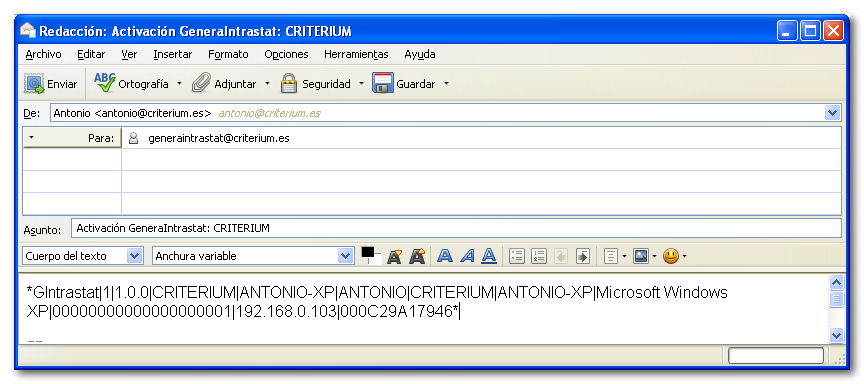Click the Seguridad padlock icon
The width and height of the screenshot is (864, 384).
pos(289,83)
